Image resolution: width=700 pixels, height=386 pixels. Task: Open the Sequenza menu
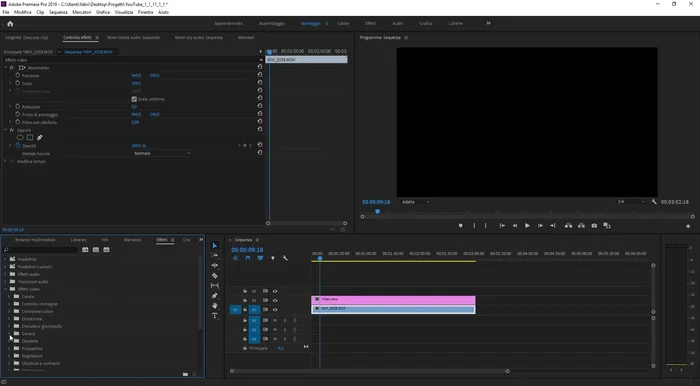58,12
